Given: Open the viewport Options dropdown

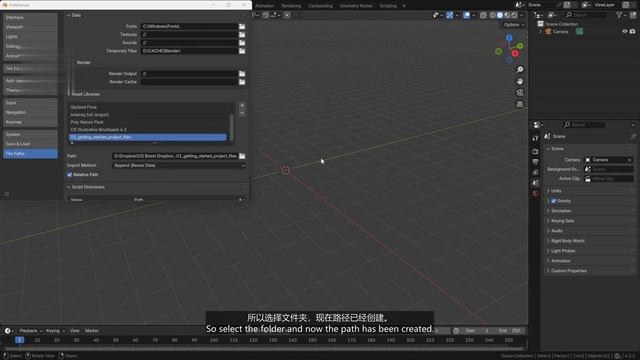Looking at the screenshot, I should click(x=513, y=25).
